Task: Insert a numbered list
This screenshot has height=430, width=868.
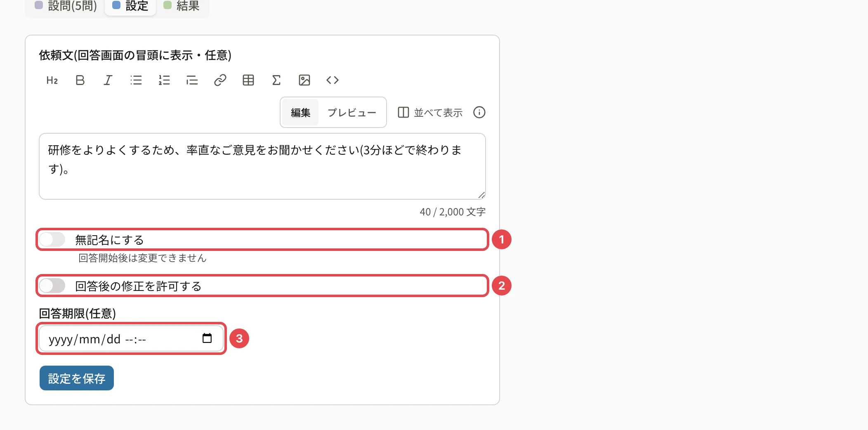Action: [164, 80]
